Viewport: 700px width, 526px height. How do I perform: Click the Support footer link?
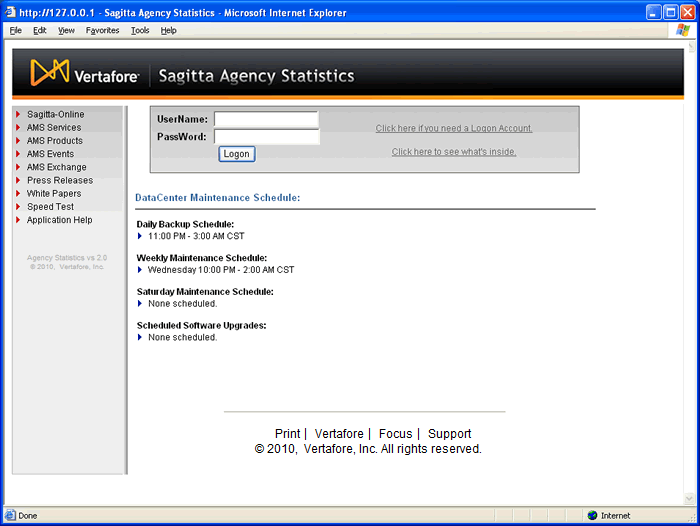click(x=450, y=434)
